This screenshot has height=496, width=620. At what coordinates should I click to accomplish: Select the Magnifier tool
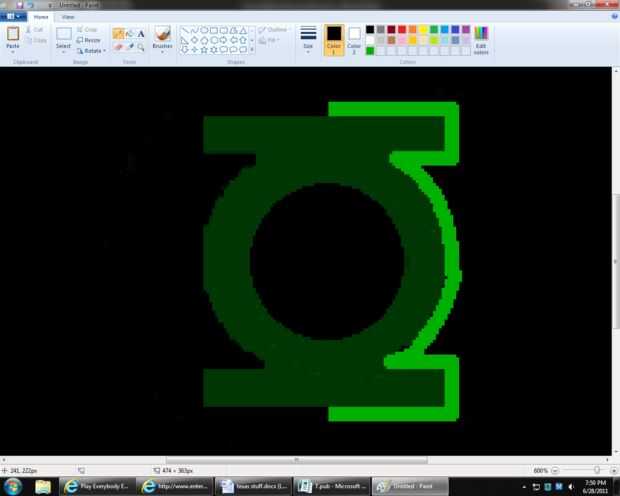pos(141,47)
